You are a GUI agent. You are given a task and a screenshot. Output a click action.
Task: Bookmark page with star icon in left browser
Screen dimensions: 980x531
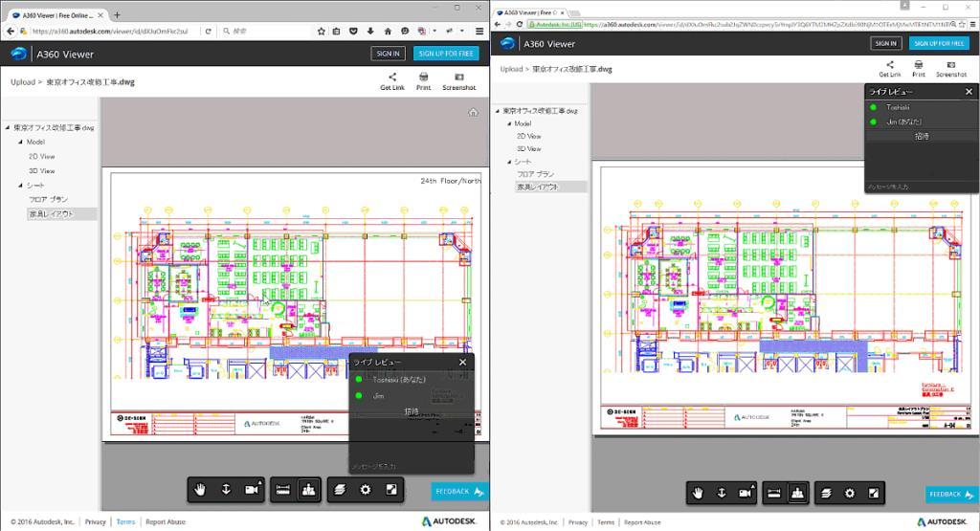coord(322,31)
